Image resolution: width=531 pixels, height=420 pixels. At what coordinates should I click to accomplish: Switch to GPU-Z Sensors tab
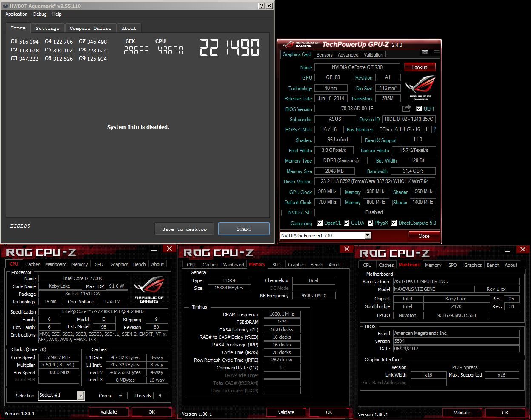pos(324,55)
